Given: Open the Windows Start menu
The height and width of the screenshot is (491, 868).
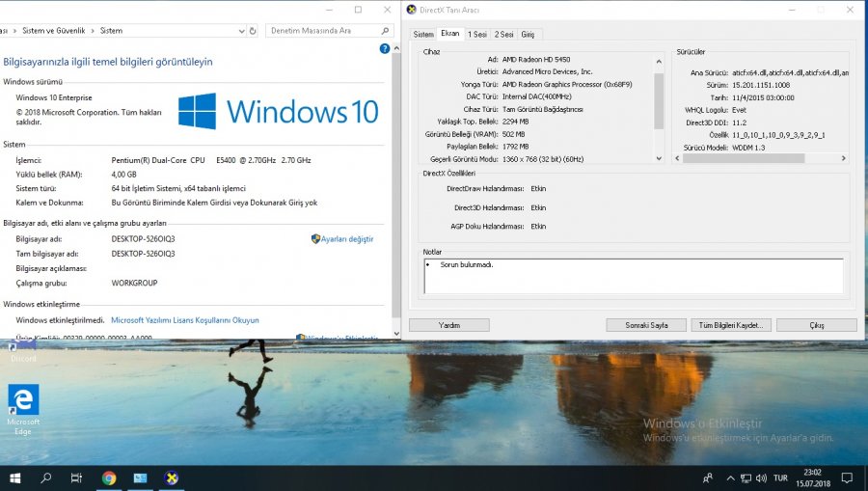Looking at the screenshot, I should 14,477.
